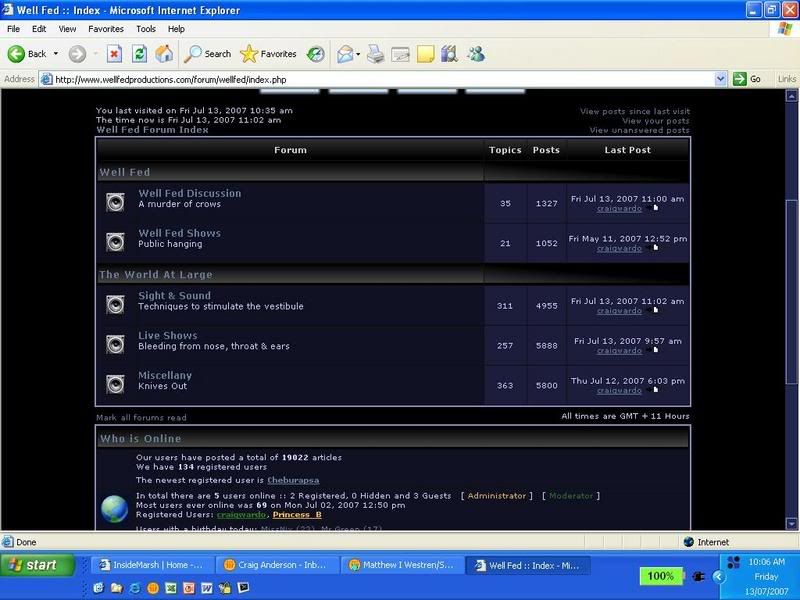
Task: Open the Search pane in the toolbar
Action: [x=208, y=54]
